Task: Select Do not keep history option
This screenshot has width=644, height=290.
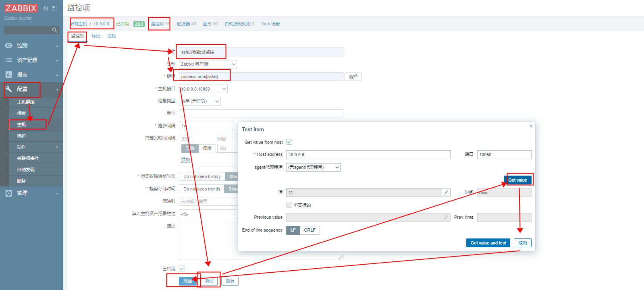Action: click(x=202, y=176)
